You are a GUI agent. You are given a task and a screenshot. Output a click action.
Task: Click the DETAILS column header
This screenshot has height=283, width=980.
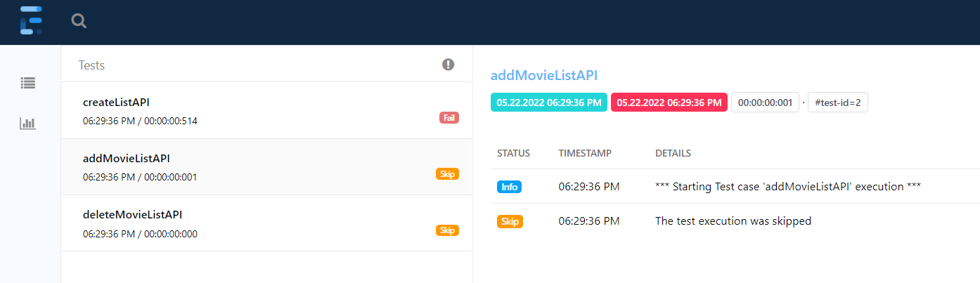[673, 153]
